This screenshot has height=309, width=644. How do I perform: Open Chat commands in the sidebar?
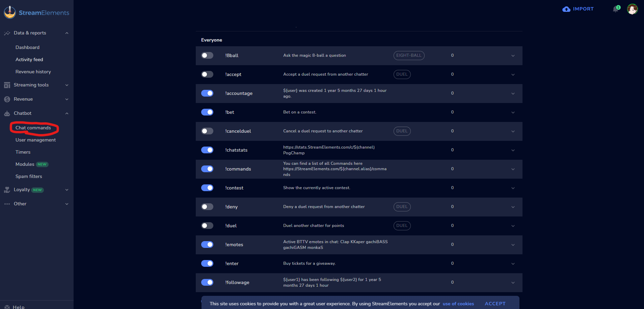(33, 128)
